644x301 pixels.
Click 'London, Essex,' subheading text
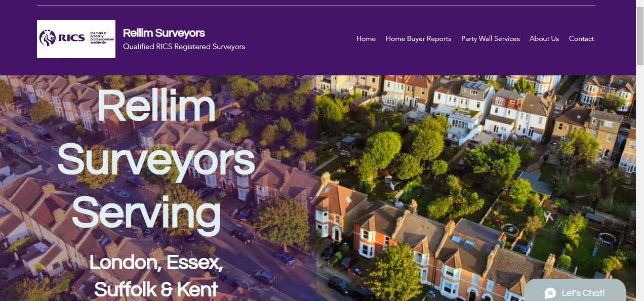[156, 263]
